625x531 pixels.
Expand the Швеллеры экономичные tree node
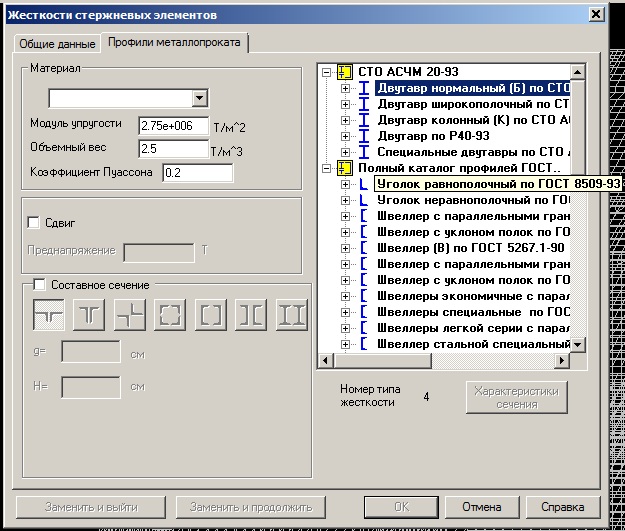click(x=346, y=296)
